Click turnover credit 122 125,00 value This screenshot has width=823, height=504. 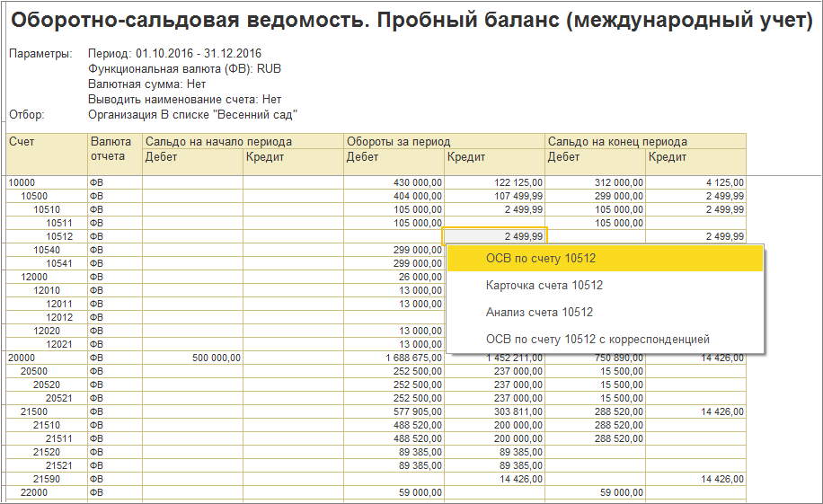[495, 182]
